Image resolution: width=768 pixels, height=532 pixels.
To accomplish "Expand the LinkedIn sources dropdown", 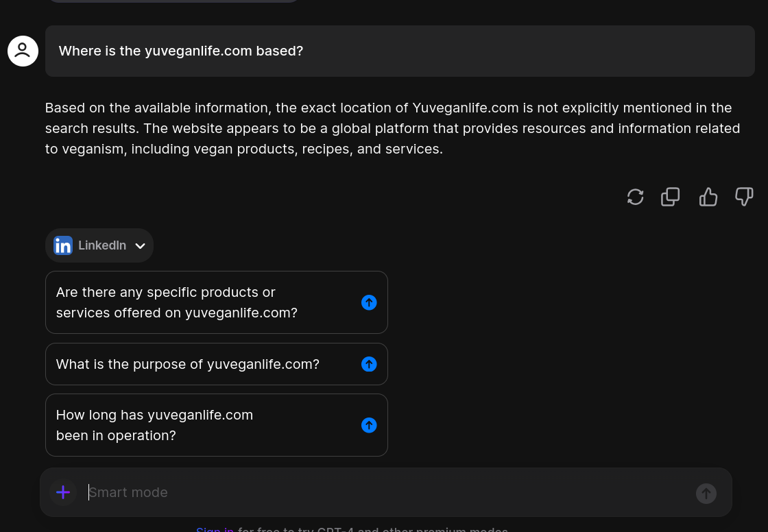I will click(99, 245).
